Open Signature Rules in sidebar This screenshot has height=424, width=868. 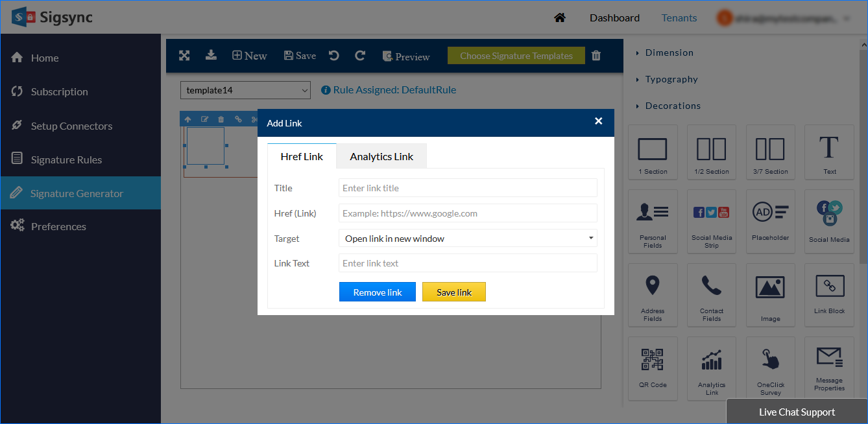[x=66, y=159]
